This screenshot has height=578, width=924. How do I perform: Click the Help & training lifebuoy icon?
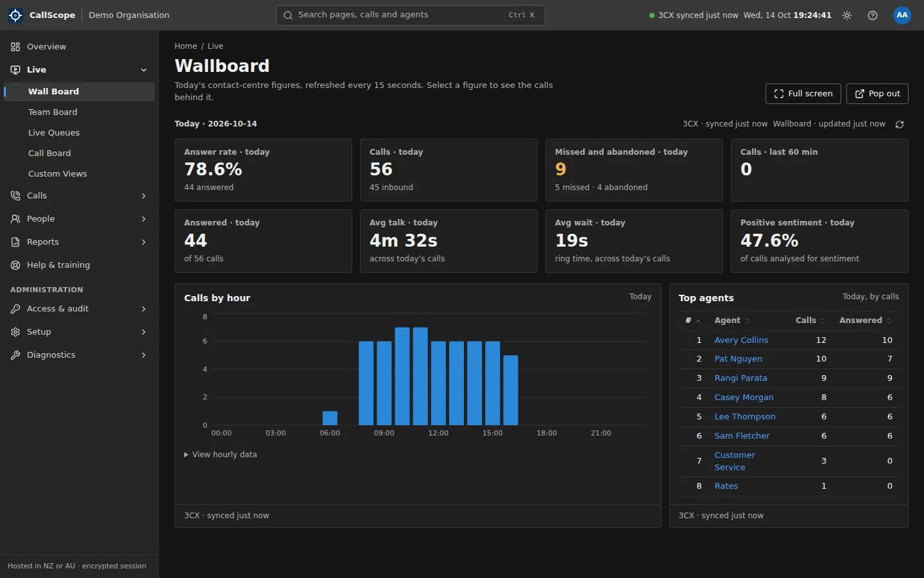click(15, 265)
